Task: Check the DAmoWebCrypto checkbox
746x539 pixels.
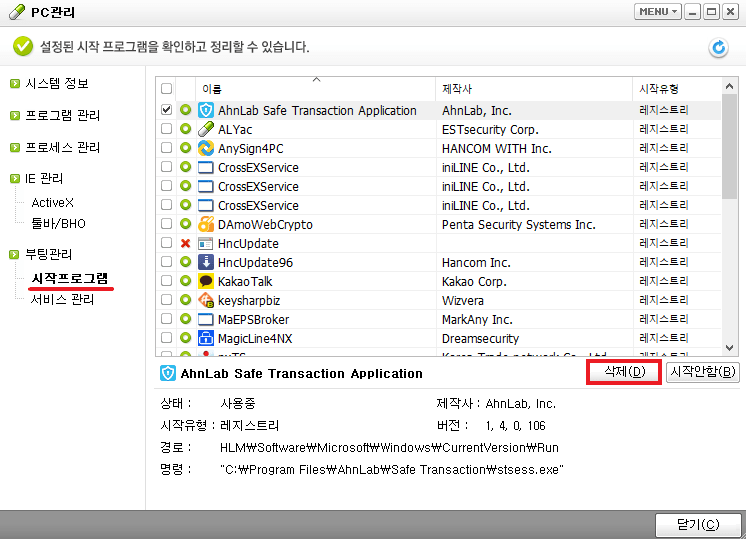Action: pos(167,224)
